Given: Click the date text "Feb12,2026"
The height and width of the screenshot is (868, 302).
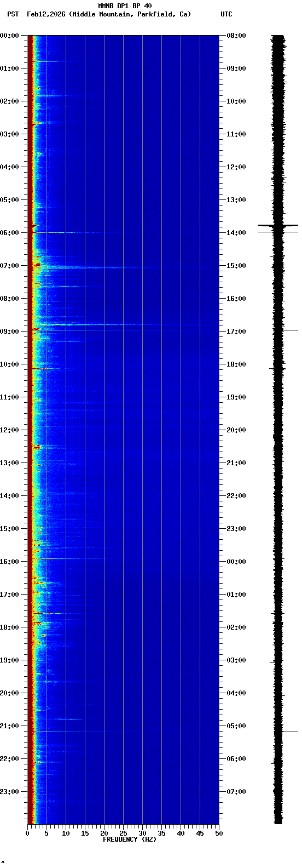Looking at the screenshot, I should [x=46, y=14].
